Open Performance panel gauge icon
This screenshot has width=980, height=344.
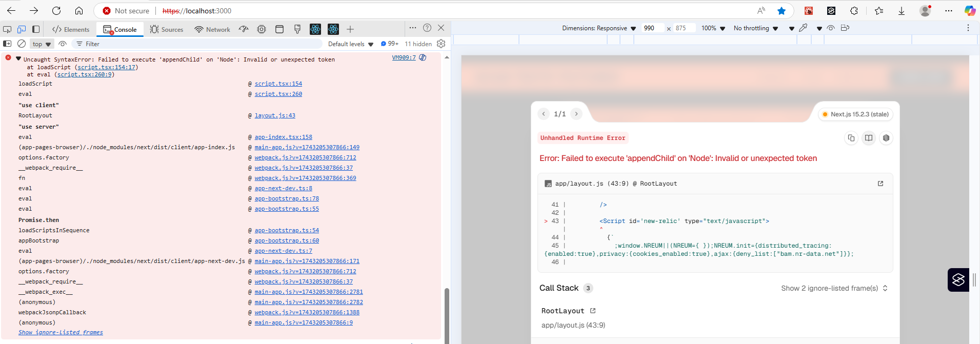coord(244,29)
